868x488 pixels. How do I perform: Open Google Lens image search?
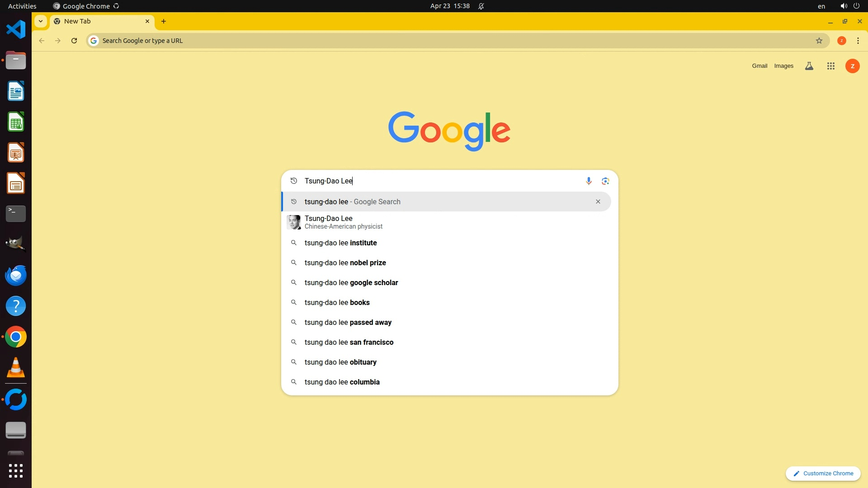(605, 181)
